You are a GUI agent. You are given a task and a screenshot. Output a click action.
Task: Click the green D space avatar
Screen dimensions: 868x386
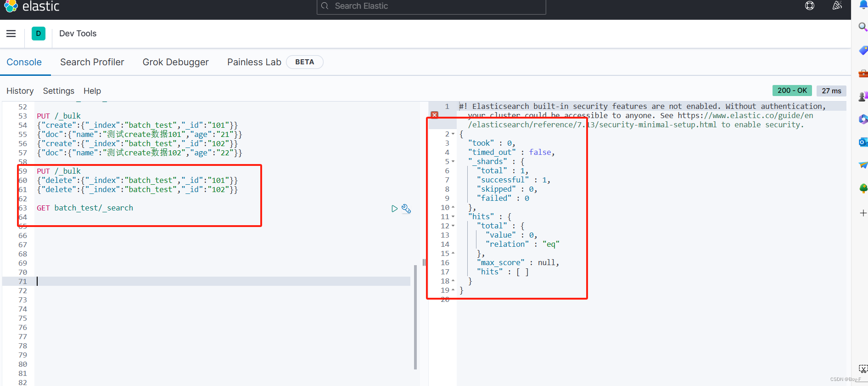(39, 34)
